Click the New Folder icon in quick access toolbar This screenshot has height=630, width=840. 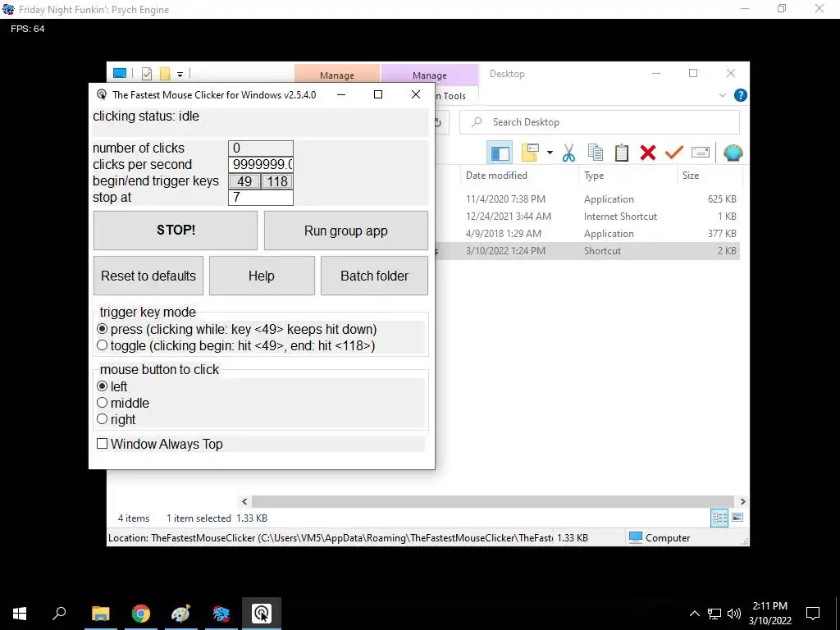(165, 74)
